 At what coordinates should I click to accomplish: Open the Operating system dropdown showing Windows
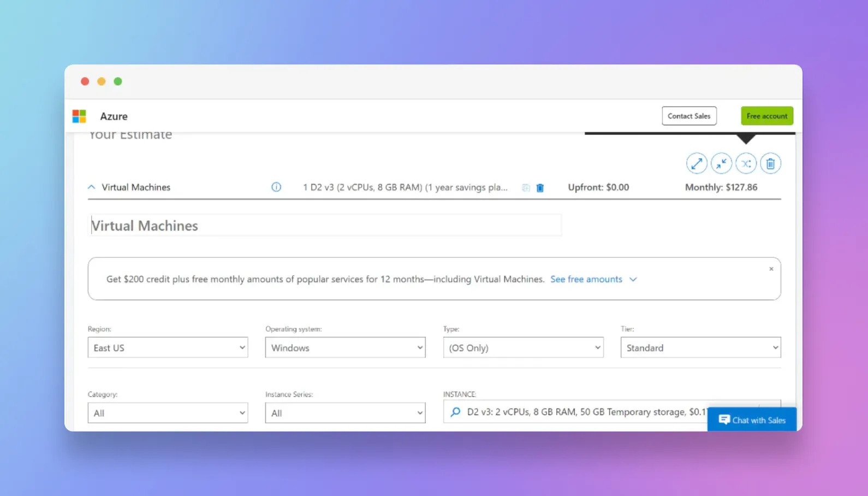pyautogui.click(x=345, y=347)
